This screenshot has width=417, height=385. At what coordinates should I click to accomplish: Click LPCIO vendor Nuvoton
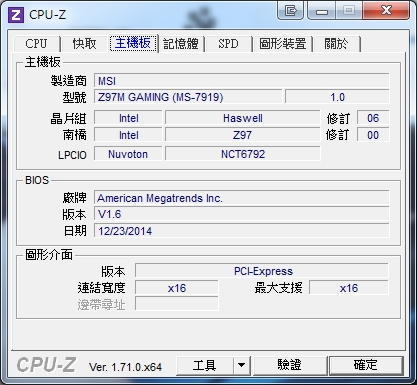point(128,154)
